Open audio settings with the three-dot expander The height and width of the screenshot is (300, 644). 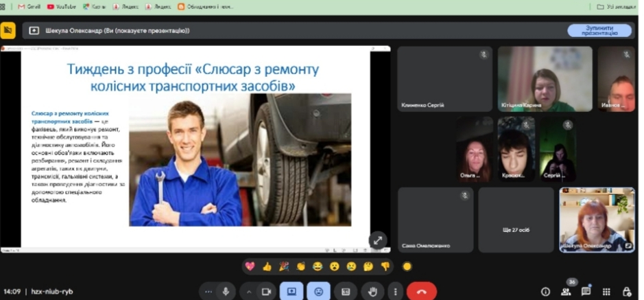[208, 291]
